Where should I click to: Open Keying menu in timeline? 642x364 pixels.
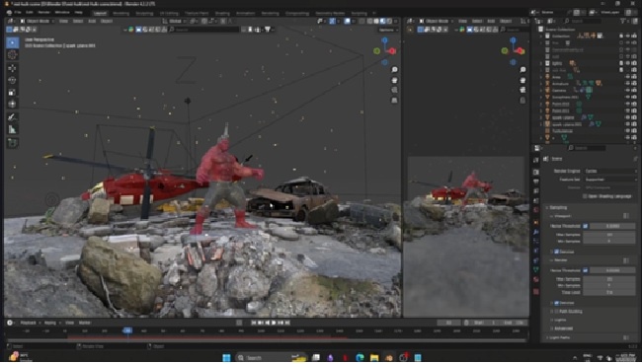click(50, 323)
